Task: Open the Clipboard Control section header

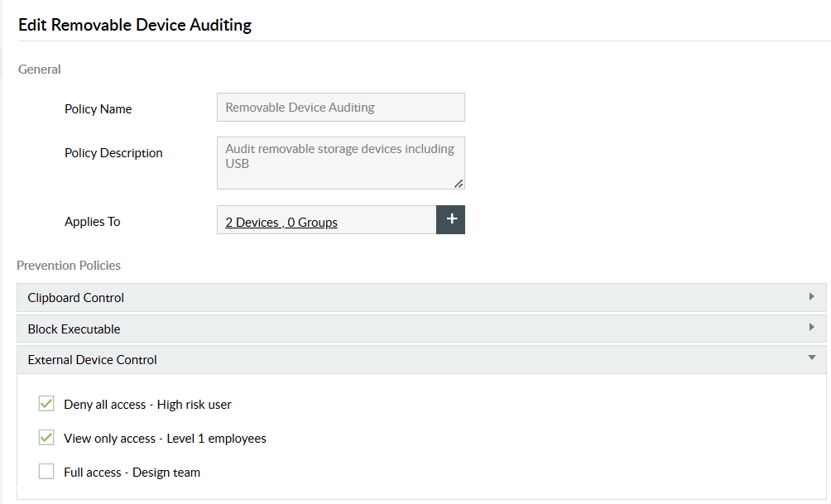Action: click(x=76, y=298)
